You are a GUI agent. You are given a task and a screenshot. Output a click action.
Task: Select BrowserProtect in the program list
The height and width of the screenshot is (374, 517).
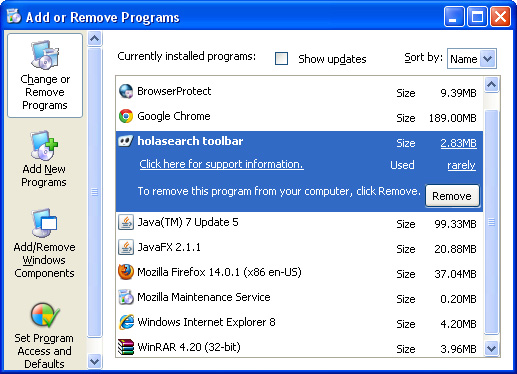point(299,91)
